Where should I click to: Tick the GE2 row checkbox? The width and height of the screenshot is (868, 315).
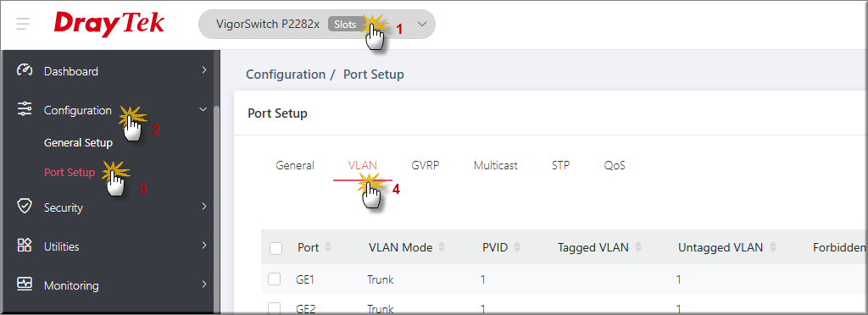tap(275, 308)
